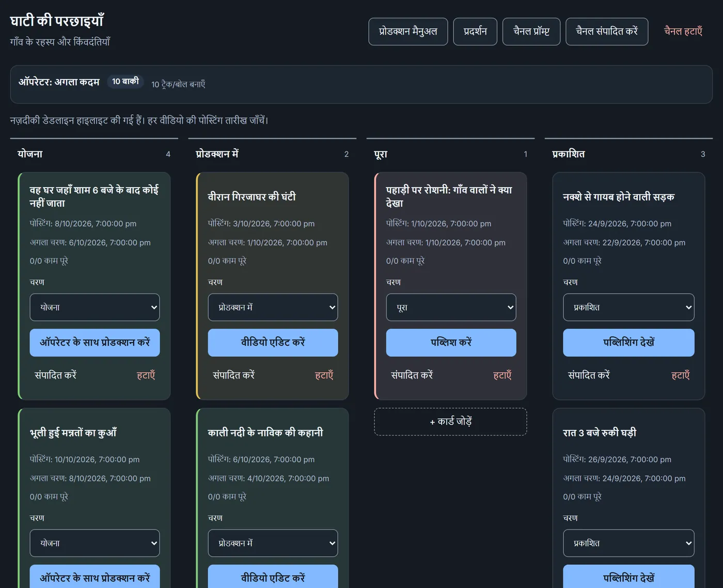The height and width of the screenshot is (588, 723).
Task: Click the 10 बाकी badge in operator bar
Action: [125, 82]
